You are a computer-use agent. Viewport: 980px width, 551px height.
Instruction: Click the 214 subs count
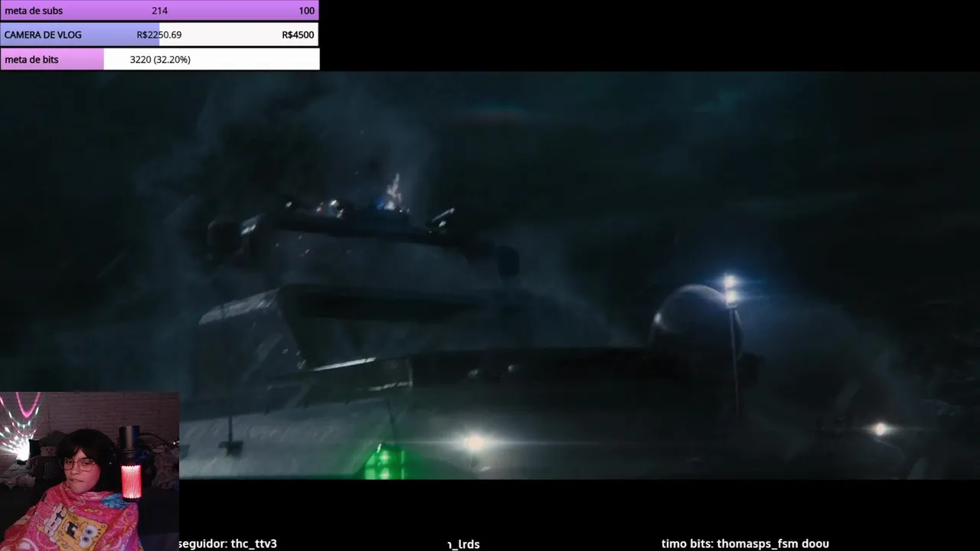[x=159, y=11]
